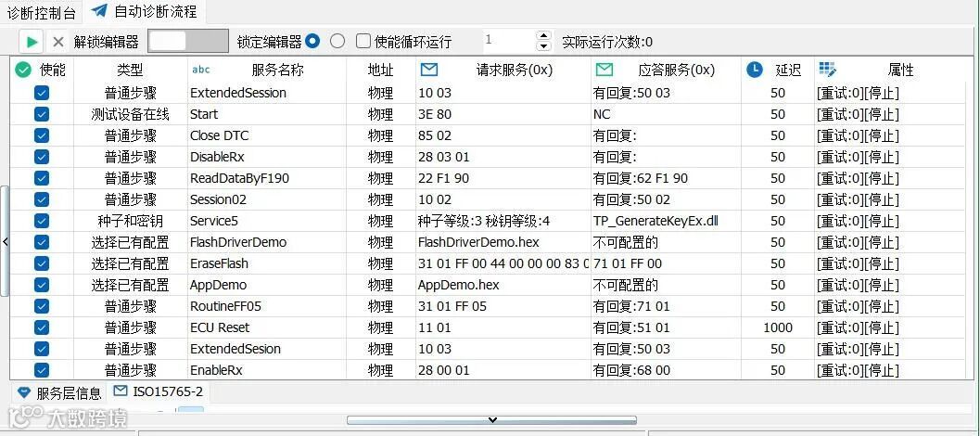Select the '种子和密钥' type cell
The image size is (980, 436).
[x=130, y=221]
